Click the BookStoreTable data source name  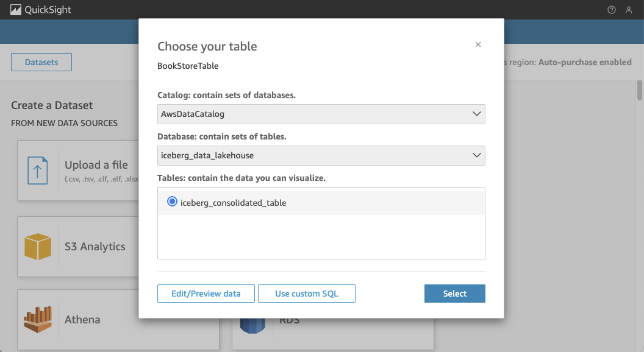point(188,66)
